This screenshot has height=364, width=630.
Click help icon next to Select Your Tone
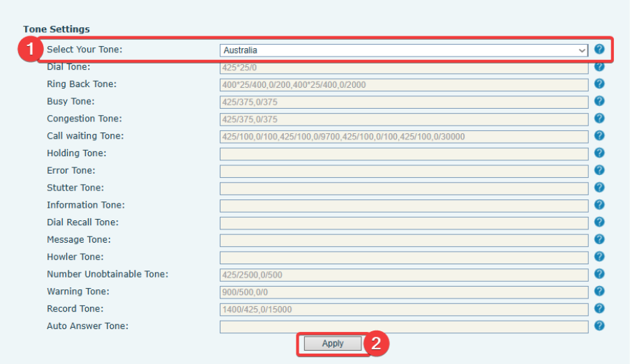pyautogui.click(x=599, y=50)
